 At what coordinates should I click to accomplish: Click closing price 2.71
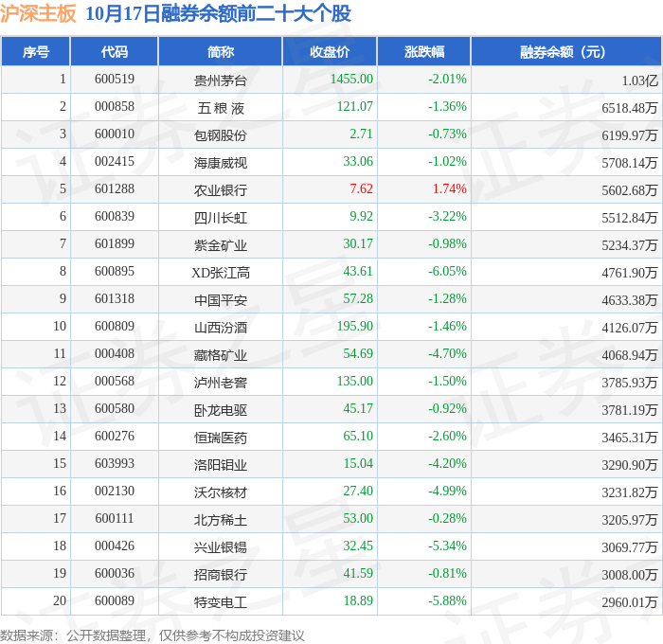tap(361, 134)
